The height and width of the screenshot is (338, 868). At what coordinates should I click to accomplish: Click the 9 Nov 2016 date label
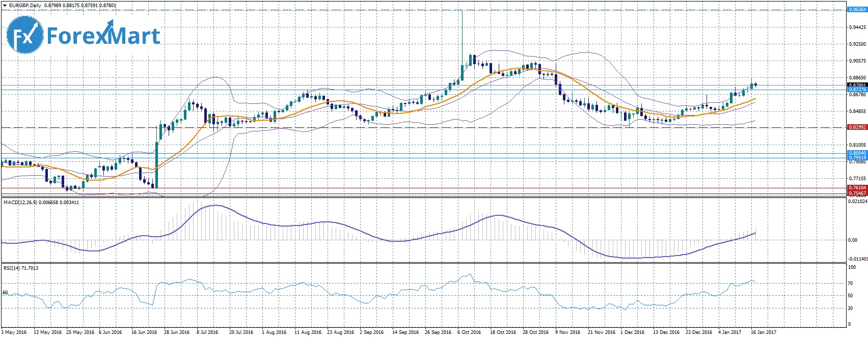coord(567,332)
